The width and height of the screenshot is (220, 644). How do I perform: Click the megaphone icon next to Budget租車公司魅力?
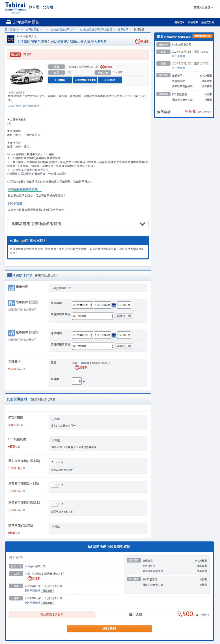coord(11,241)
